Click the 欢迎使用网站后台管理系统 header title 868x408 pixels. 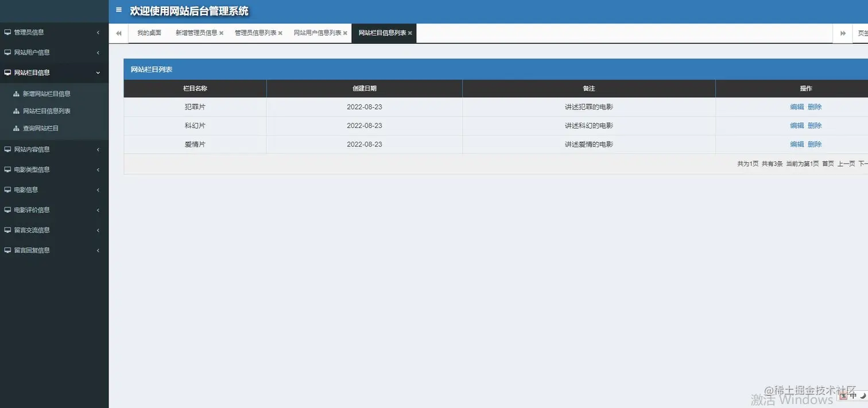[x=189, y=11]
